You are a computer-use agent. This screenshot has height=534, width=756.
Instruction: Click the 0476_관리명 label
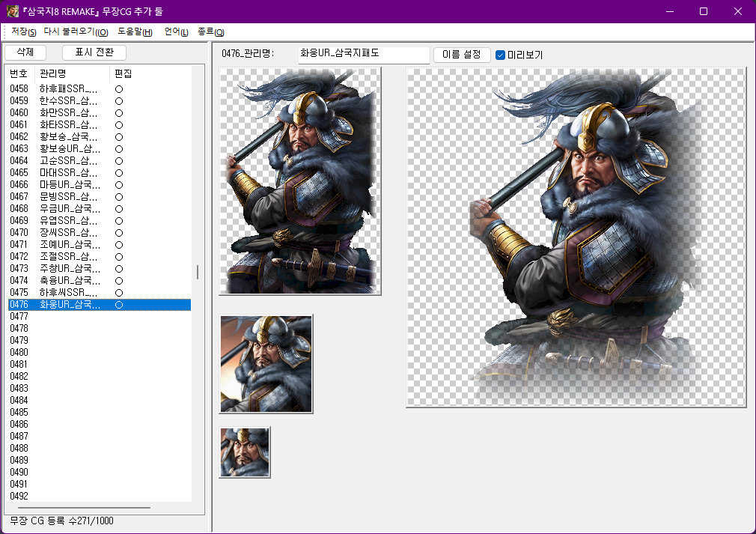(x=248, y=53)
